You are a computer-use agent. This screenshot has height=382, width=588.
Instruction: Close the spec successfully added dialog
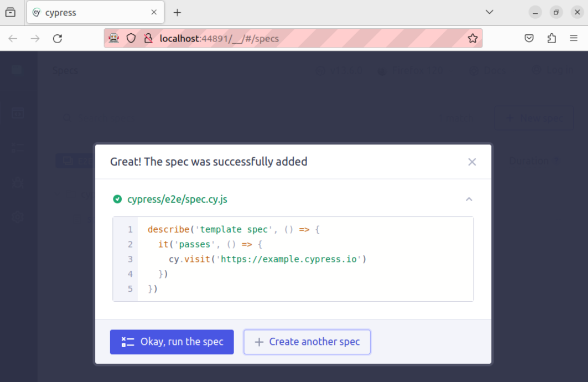click(472, 162)
